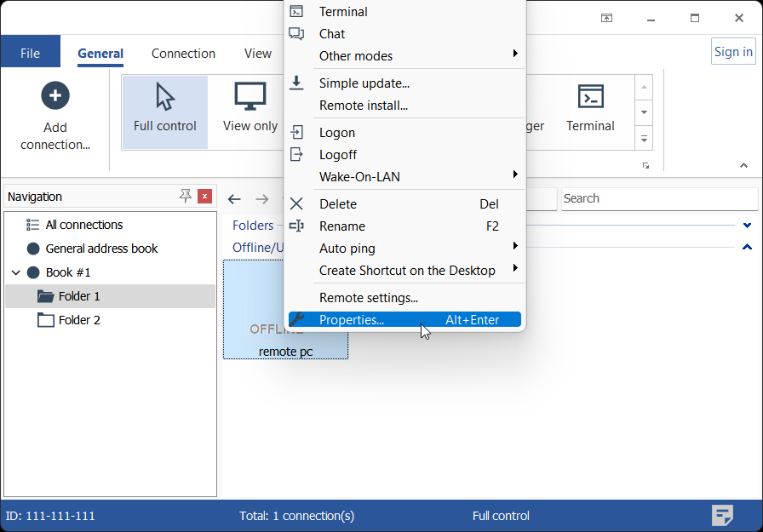The image size is (763, 532).
Task: Expand the ribbon modes gallery dropdown
Action: (645, 137)
